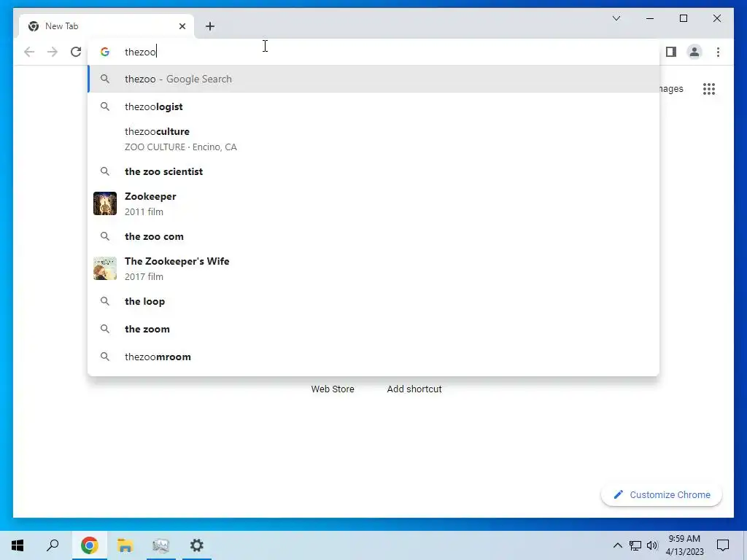Click the volume speaker tray icon
747x560 pixels.
coord(652,545)
